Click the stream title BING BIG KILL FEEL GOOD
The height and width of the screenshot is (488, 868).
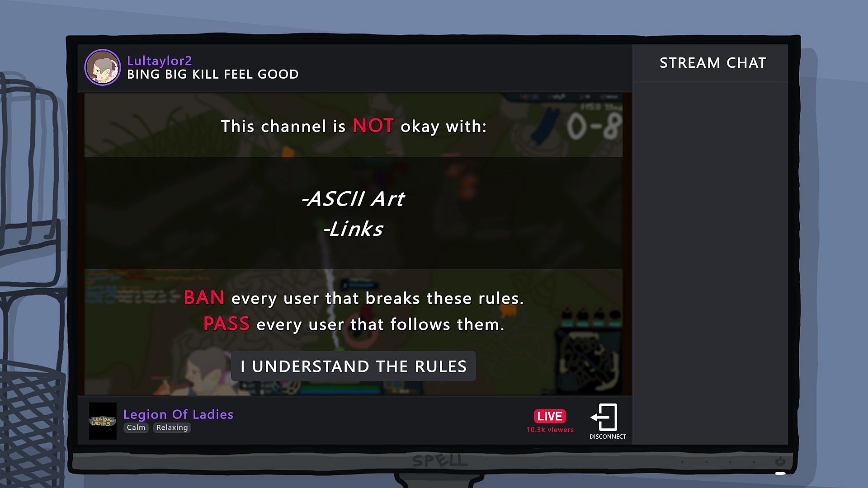(213, 74)
